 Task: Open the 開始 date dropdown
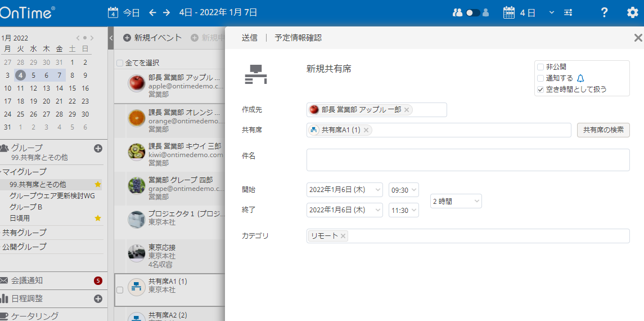(x=345, y=190)
